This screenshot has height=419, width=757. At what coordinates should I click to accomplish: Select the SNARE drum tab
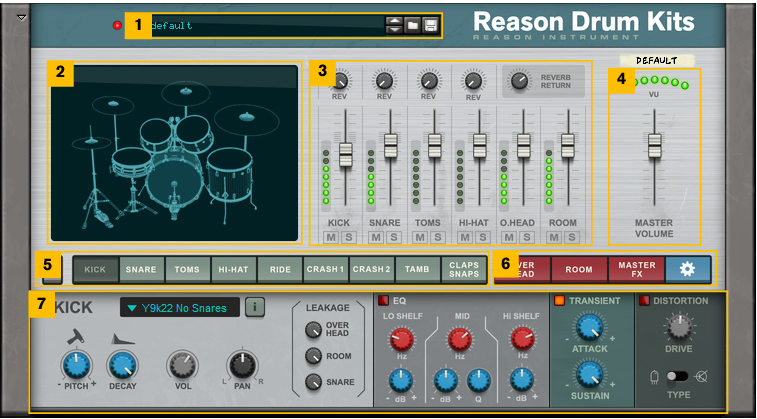pyautogui.click(x=141, y=269)
